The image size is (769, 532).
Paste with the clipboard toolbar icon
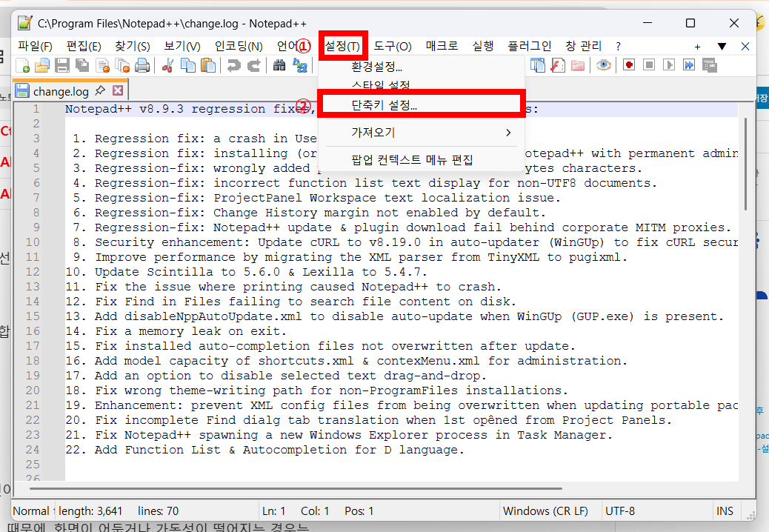[x=208, y=65]
